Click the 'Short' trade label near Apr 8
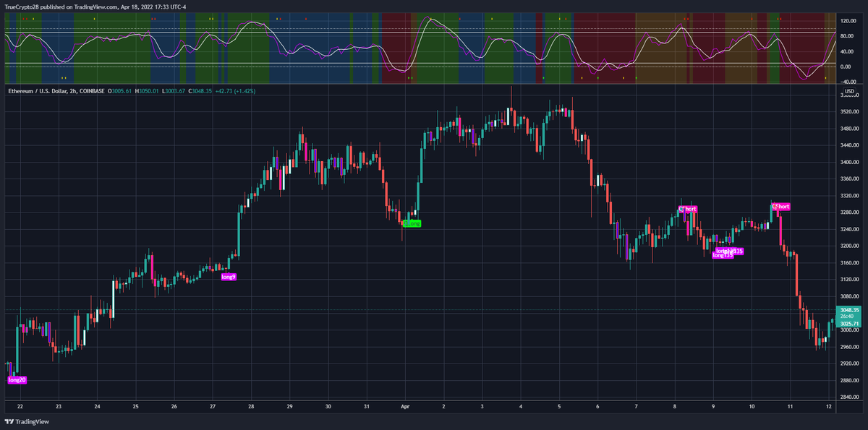868x430 pixels. tap(688, 209)
